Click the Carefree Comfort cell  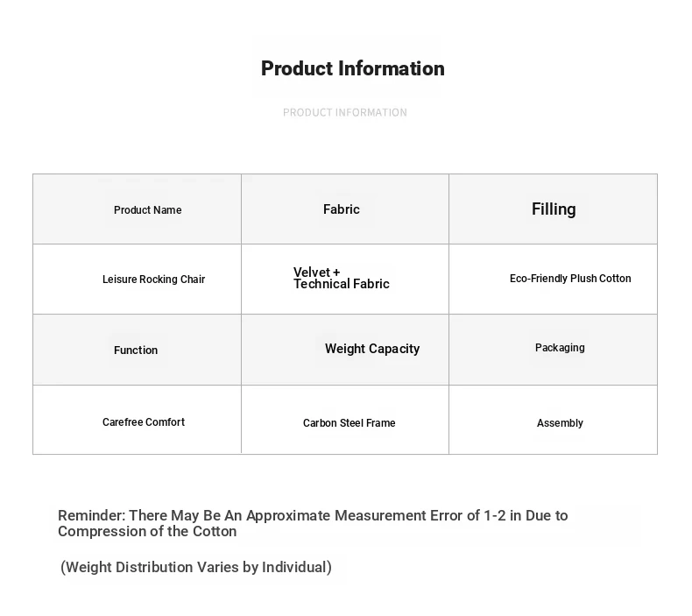pyautogui.click(x=138, y=419)
